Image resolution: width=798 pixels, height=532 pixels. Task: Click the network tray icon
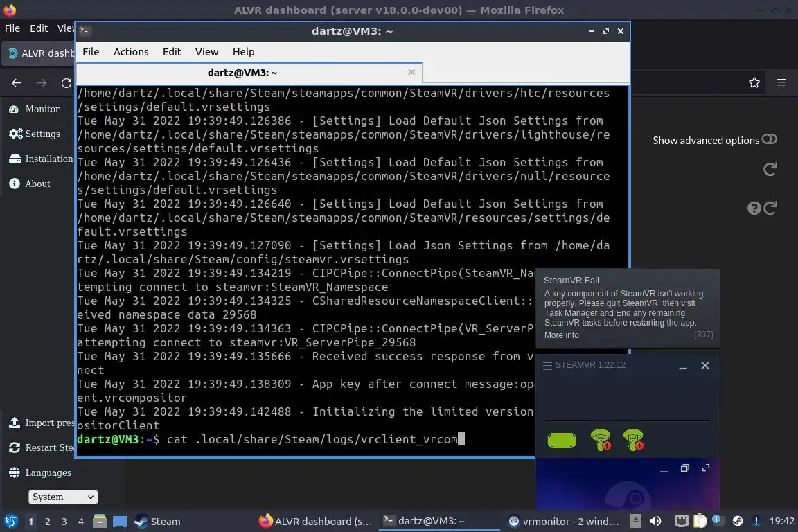click(x=682, y=521)
